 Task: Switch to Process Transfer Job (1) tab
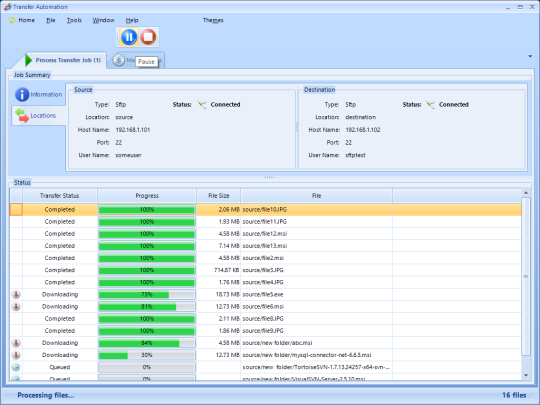click(68, 60)
